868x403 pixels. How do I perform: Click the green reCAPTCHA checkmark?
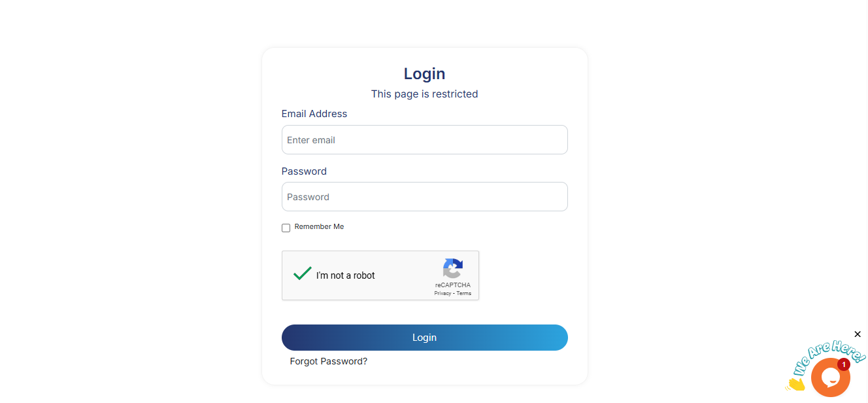click(302, 273)
